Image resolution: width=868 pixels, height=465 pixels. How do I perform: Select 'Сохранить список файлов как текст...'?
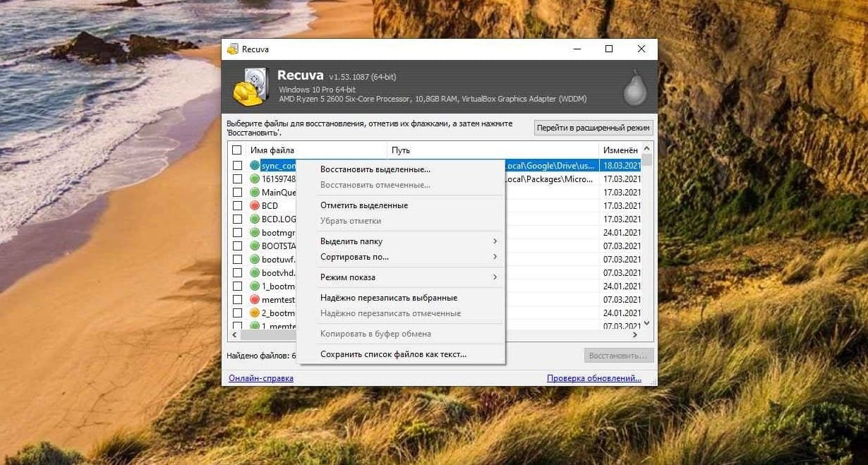[x=393, y=354]
